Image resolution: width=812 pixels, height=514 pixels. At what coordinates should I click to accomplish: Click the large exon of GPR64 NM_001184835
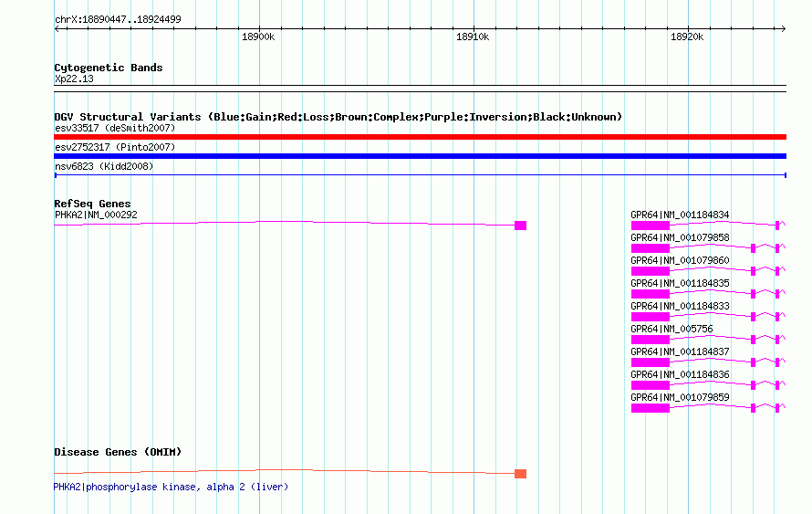tap(651, 294)
